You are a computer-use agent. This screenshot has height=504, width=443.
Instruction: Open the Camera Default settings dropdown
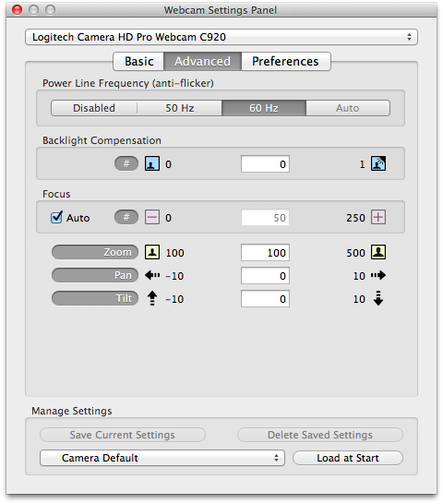click(162, 458)
